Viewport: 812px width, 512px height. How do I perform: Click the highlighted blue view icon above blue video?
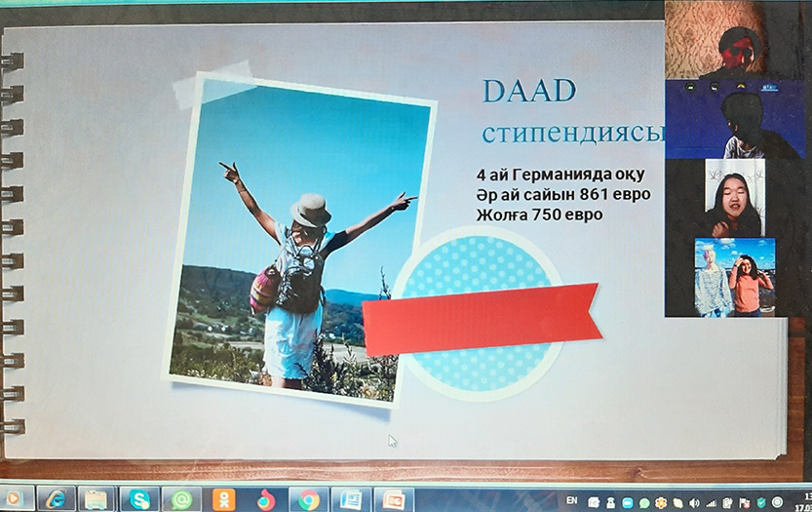(x=769, y=88)
